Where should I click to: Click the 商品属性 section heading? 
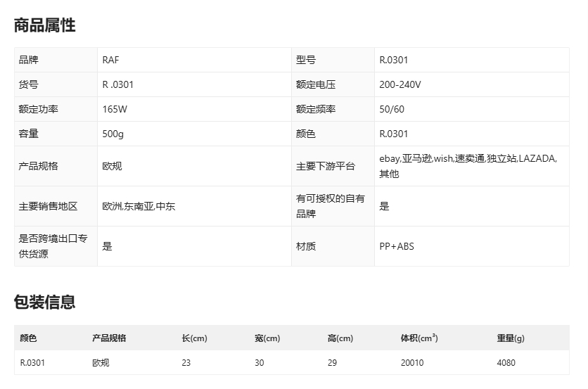coord(44,25)
